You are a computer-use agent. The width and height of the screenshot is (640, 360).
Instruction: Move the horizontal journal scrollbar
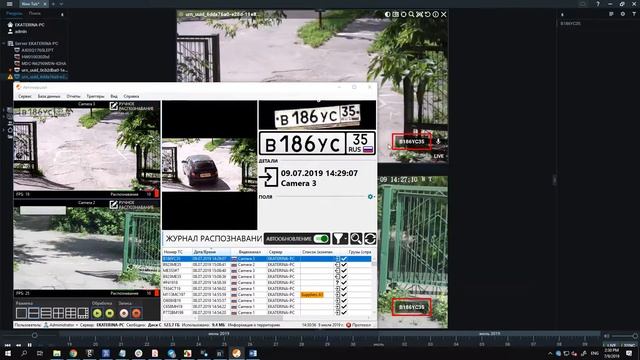click(x=241, y=318)
